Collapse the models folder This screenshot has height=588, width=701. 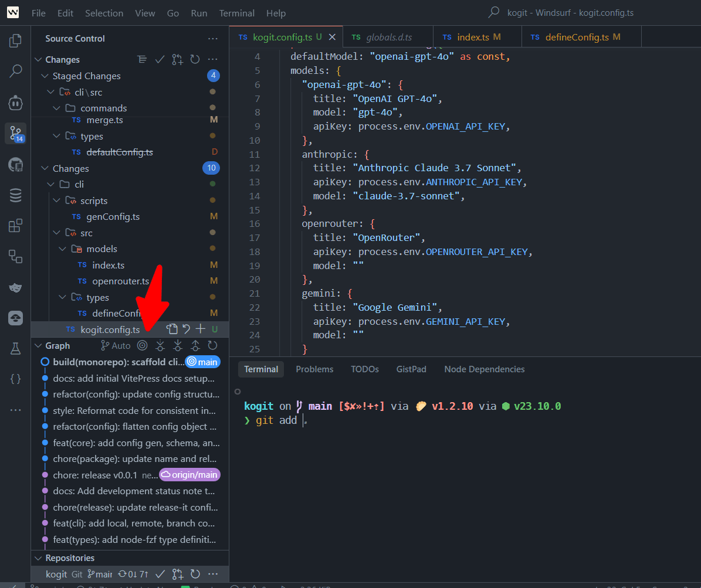coord(62,249)
